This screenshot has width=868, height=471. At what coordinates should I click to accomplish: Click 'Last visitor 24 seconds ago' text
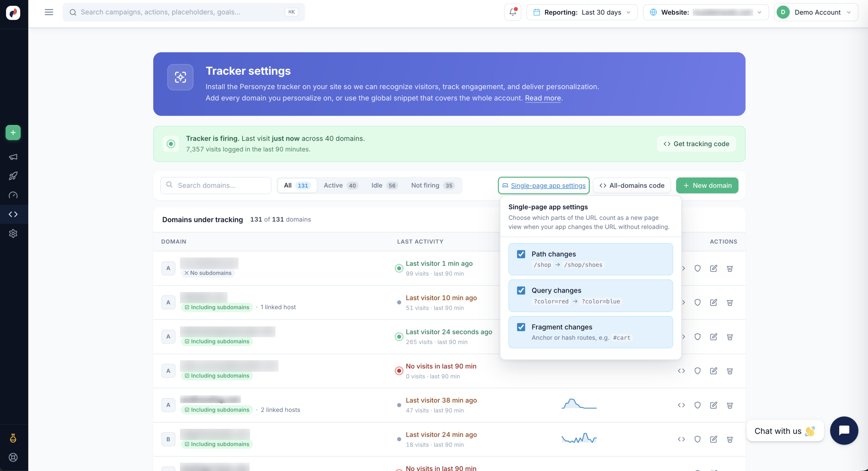point(449,332)
